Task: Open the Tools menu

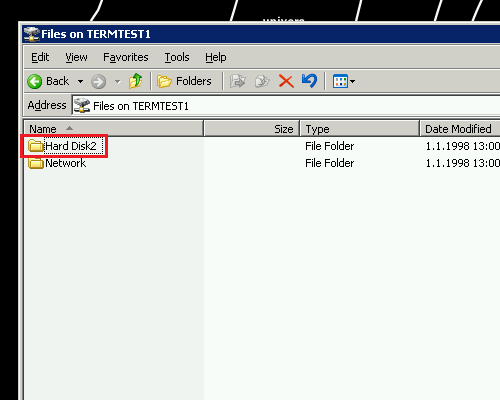Action: pos(177,57)
